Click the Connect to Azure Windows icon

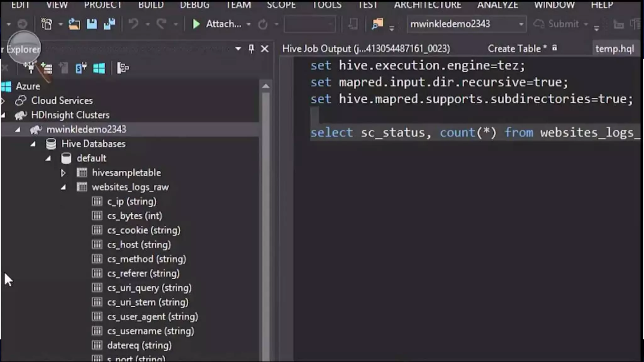pyautogui.click(x=99, y=68)
